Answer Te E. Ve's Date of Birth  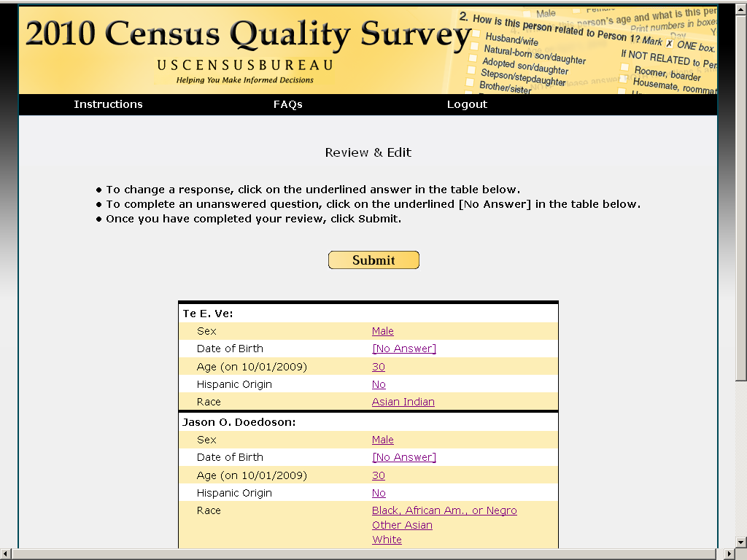(x=404, y=349)
